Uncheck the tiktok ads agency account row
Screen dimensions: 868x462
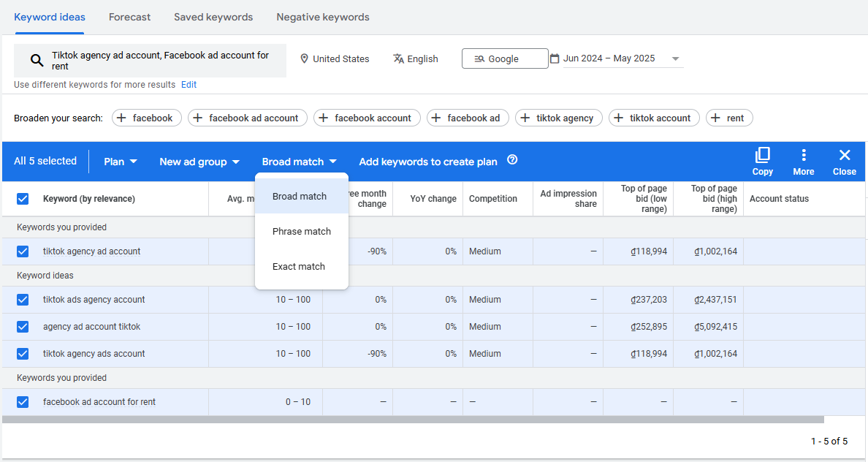23,300
